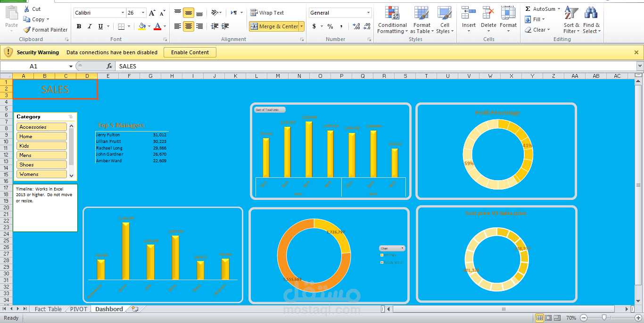The image size is (644, 323).
Task: Click the Find & Select binoculars icon
Action: (591, 20)
